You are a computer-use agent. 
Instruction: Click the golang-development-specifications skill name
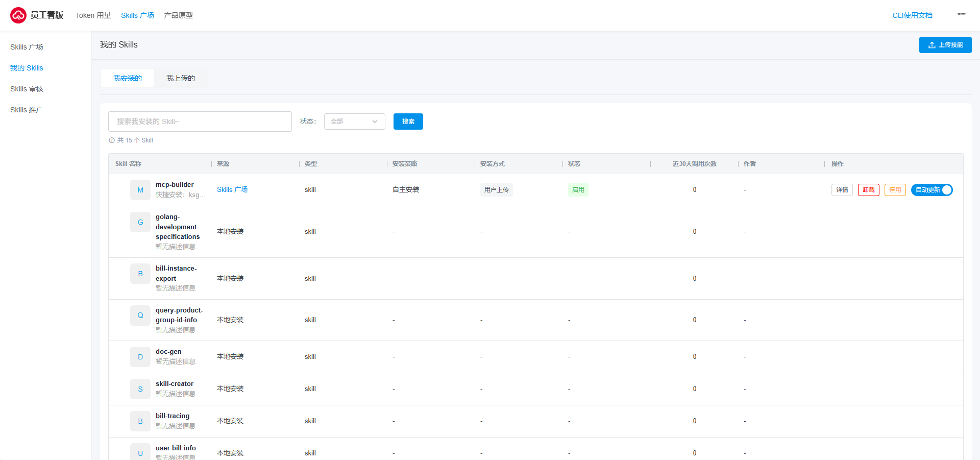click(178, 227)
